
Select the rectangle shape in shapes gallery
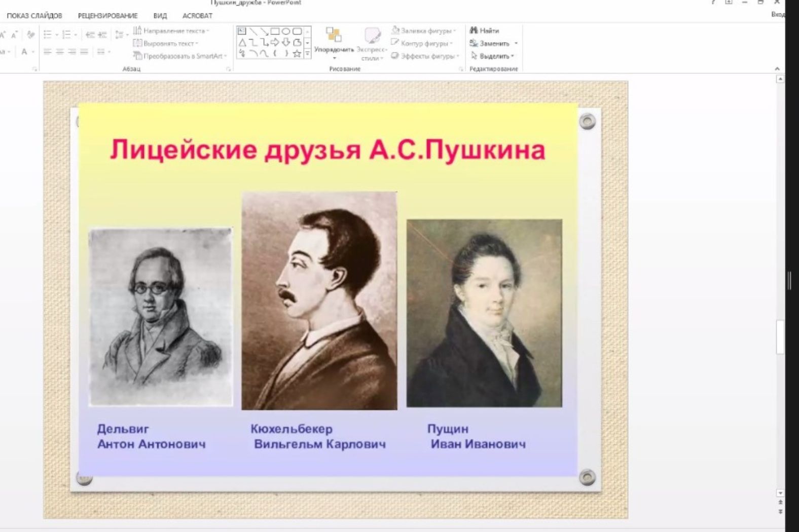point(275,31)
